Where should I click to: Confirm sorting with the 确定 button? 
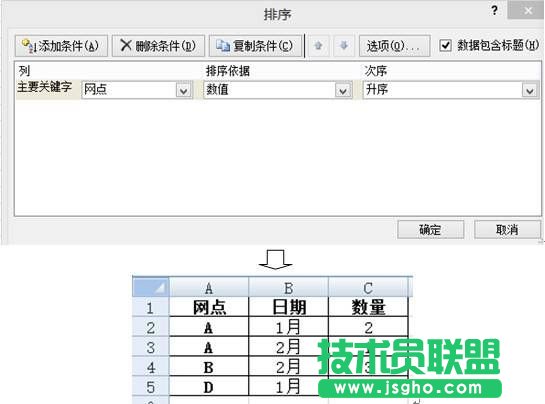tap(431, 229)
